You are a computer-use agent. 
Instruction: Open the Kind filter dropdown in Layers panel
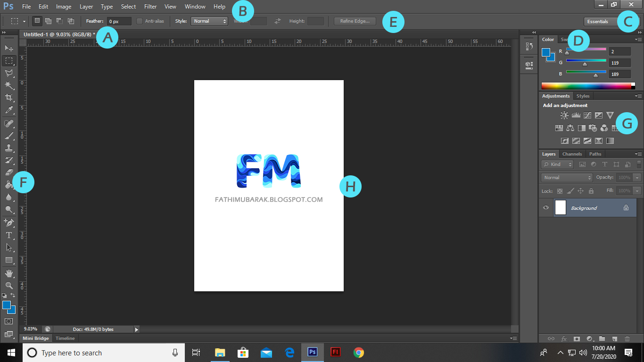point(556,164)
